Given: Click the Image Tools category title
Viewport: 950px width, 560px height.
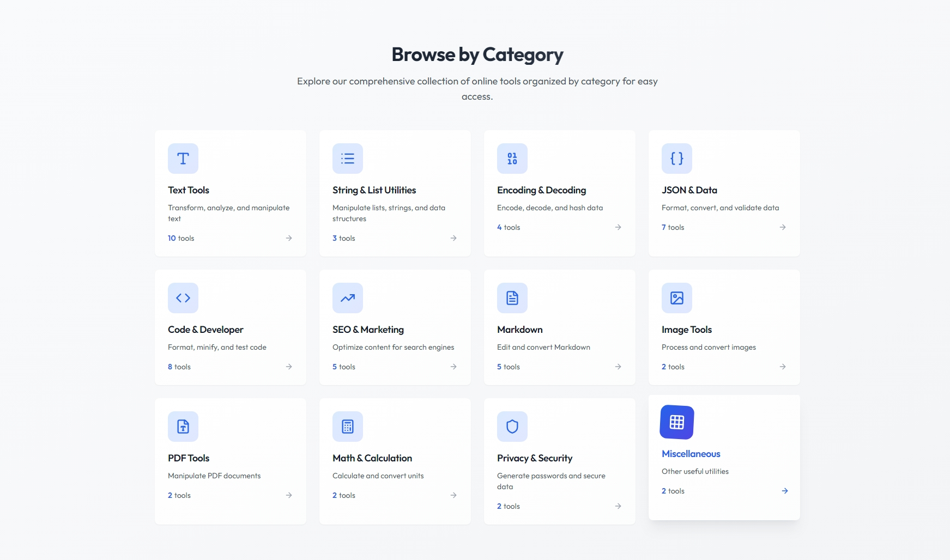Looking at the screenshot, I should pos(686,329).
